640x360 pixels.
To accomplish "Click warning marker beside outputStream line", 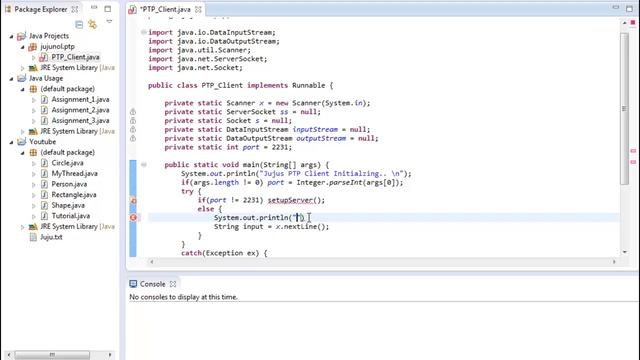I will pyautogui.click(x=133, y=139).
